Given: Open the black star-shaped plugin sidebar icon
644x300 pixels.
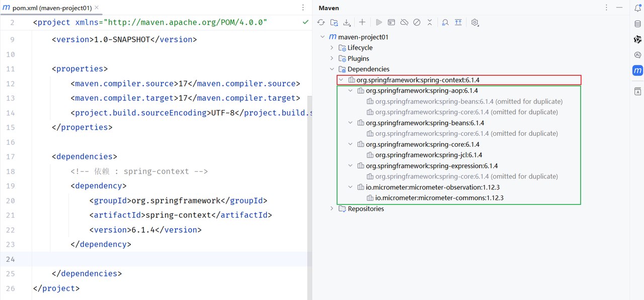Looking at the screenshot, I should (637, 39).
